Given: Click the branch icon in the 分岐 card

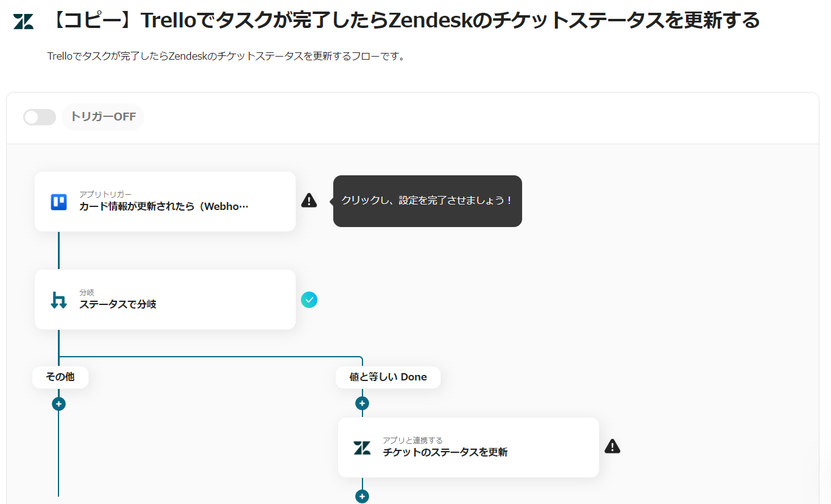Looking at the screenshot, I should [x=58, y=299].
